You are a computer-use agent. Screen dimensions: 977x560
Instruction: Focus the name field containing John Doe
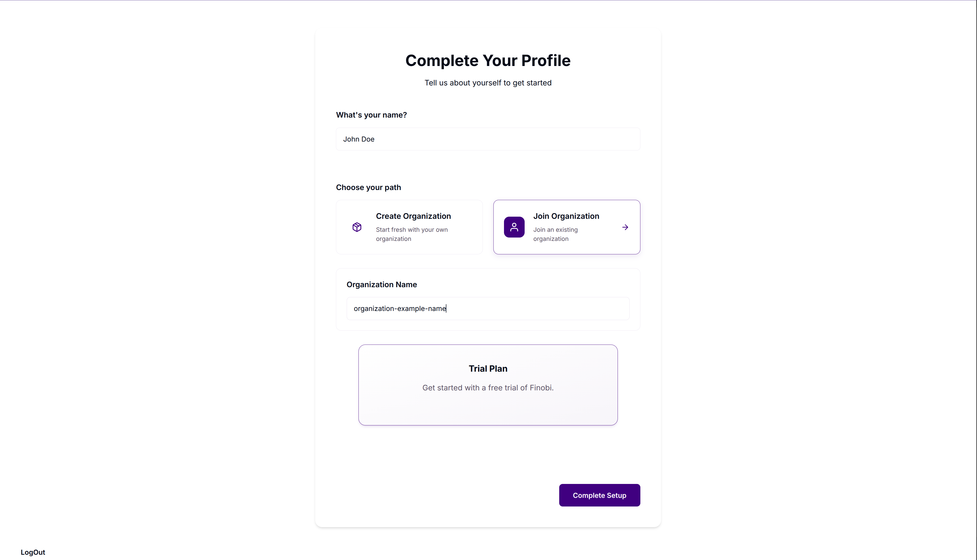pyautogui.click(x=488, y=139)
